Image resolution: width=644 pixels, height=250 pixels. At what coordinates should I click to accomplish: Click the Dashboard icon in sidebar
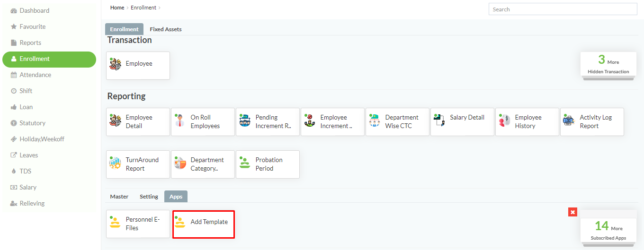click(x=14, y=10)
